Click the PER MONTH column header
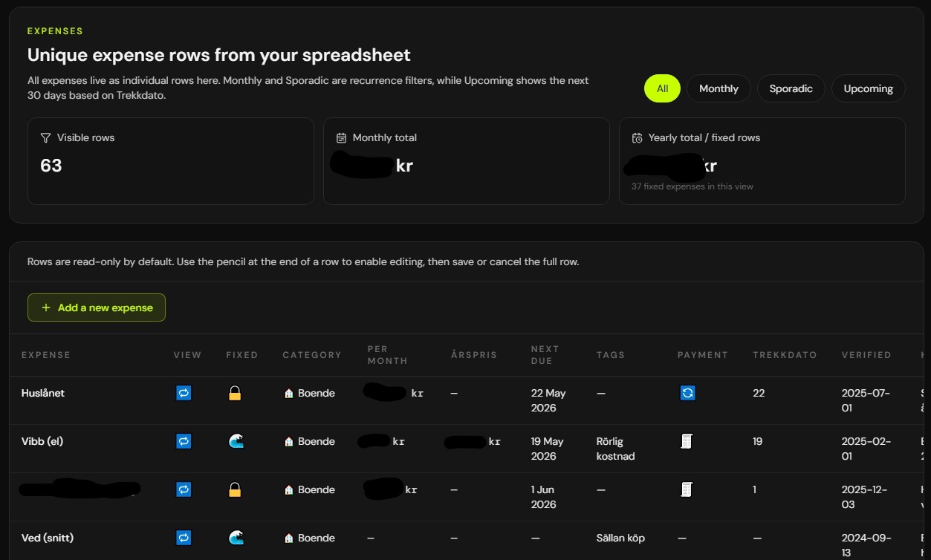This screenshot has height=560, width=931. [387, 355]
